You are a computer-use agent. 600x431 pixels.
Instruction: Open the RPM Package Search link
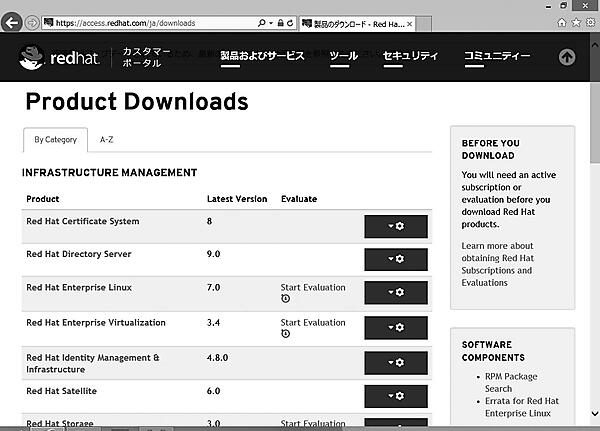512,382
